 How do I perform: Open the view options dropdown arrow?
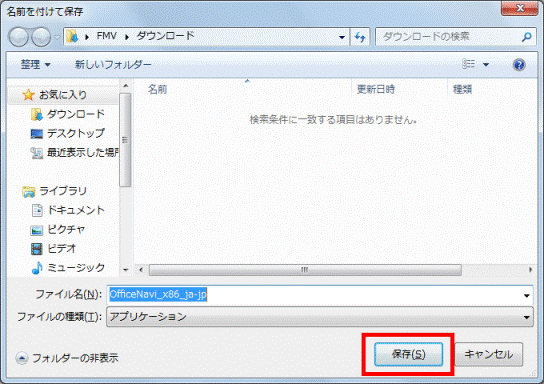point(486,65)
